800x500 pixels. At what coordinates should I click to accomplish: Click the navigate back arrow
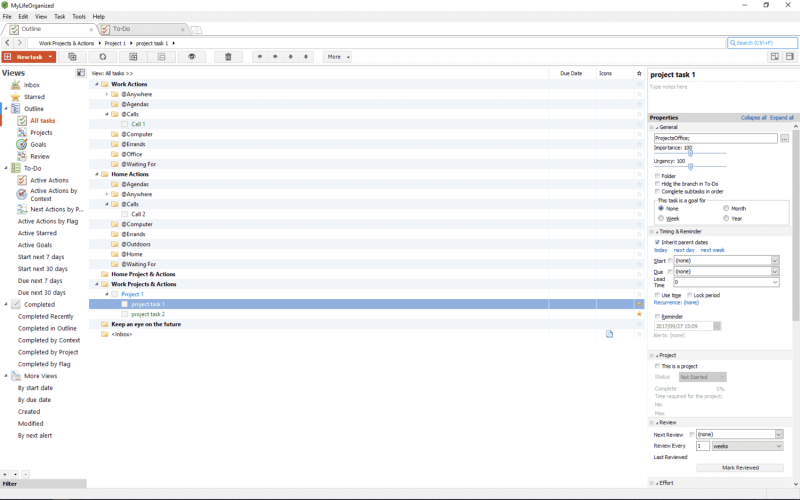point(8,43)
